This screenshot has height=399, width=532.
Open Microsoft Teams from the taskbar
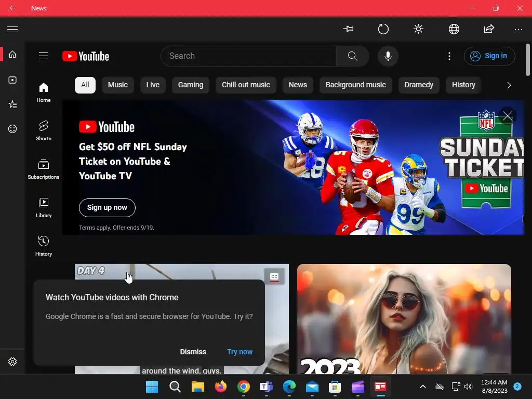pyautogui.click(x=267, y=387)
